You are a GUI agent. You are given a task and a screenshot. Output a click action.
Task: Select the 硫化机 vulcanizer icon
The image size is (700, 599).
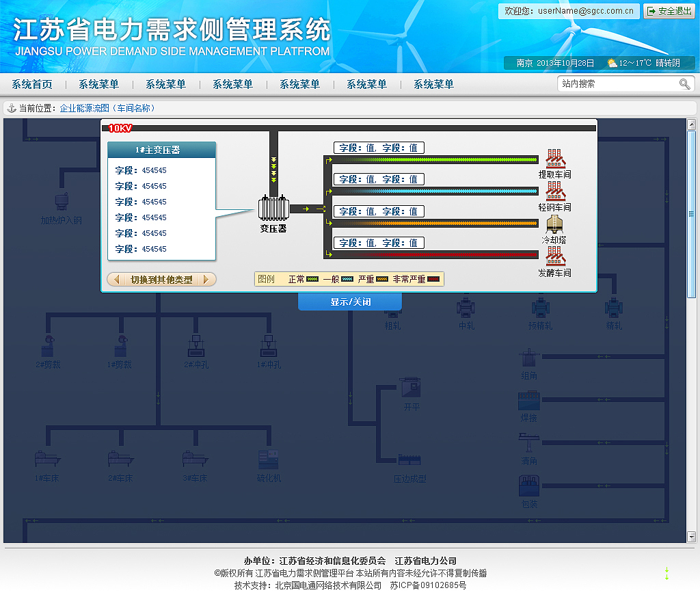pos(268,460)
